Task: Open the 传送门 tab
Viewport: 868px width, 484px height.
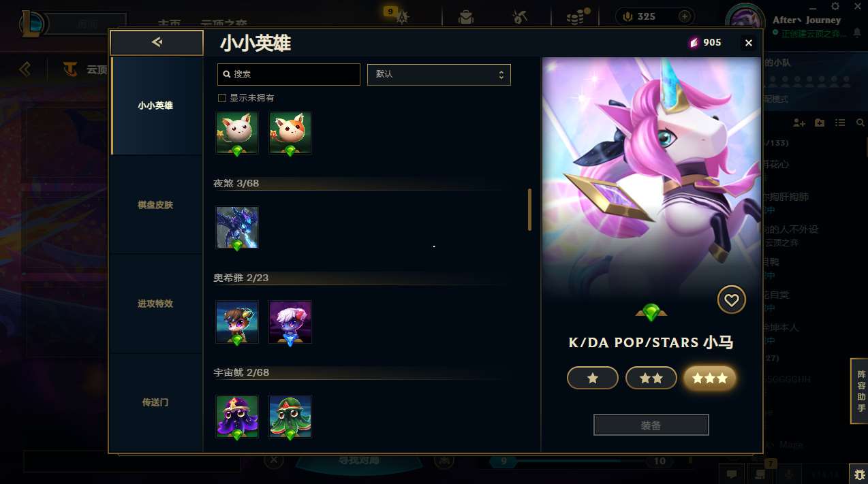Action: tap(156, 402)
